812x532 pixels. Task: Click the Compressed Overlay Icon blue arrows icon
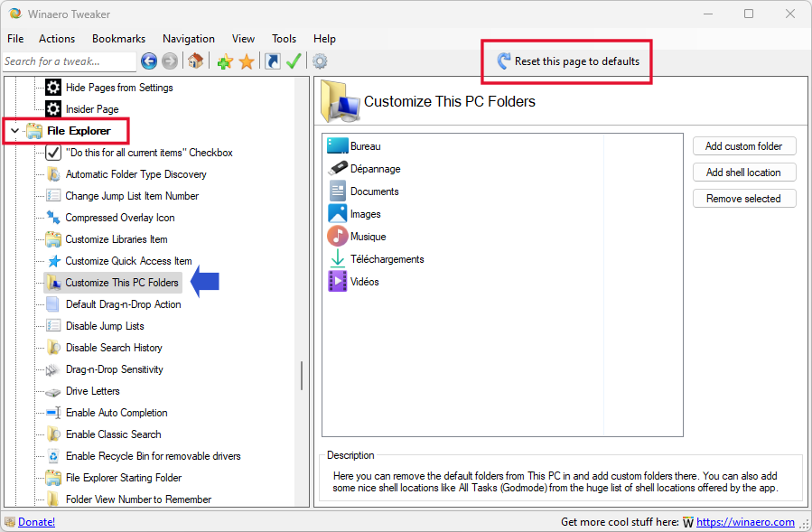point(53,217)
